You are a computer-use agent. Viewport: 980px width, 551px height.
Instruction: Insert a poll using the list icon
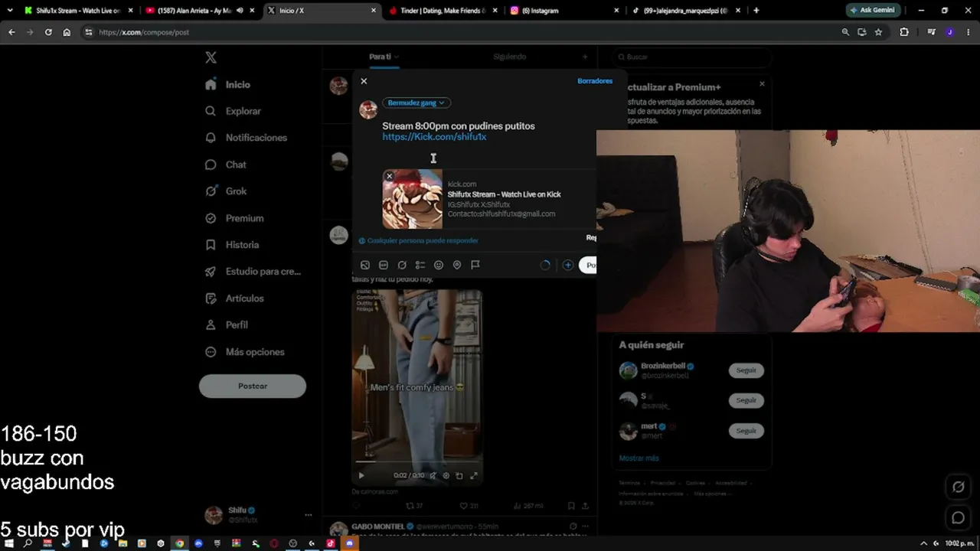[x=420, y=265]
